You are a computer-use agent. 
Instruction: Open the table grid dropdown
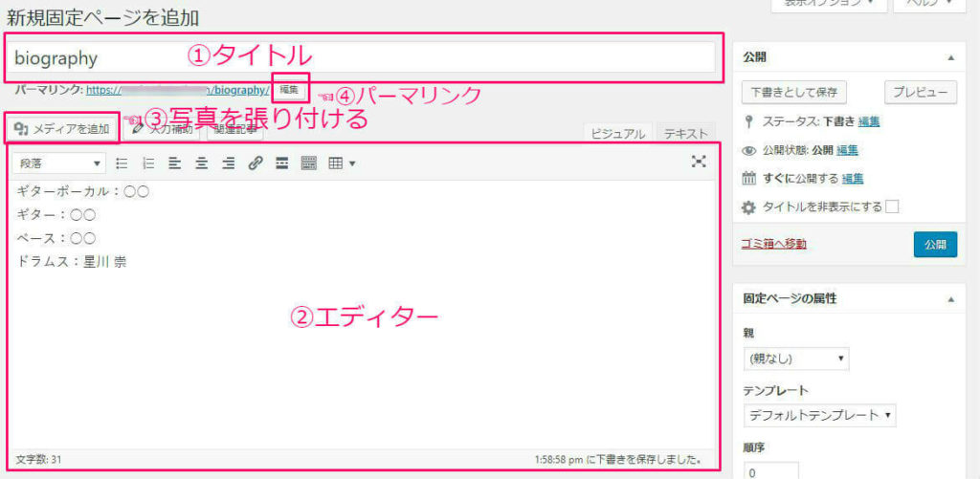[342, 163]
